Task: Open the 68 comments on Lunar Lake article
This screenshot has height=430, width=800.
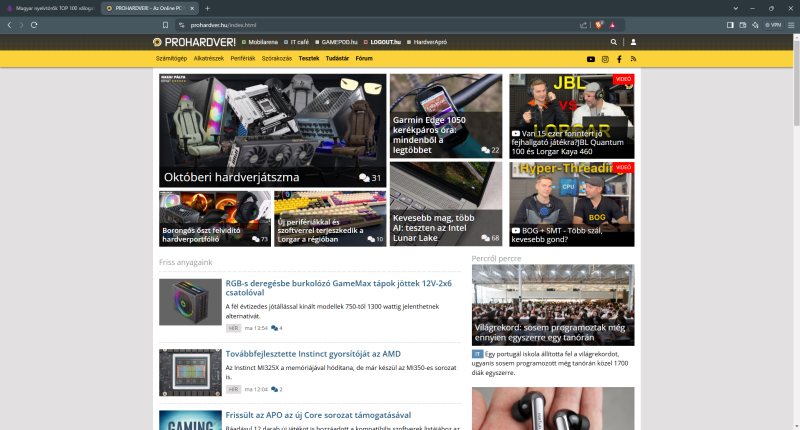Action: click(x=490, y=238)
